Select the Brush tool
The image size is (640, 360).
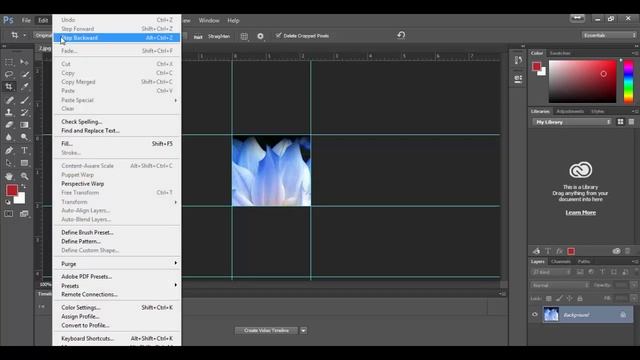click(x=24, y=100)
